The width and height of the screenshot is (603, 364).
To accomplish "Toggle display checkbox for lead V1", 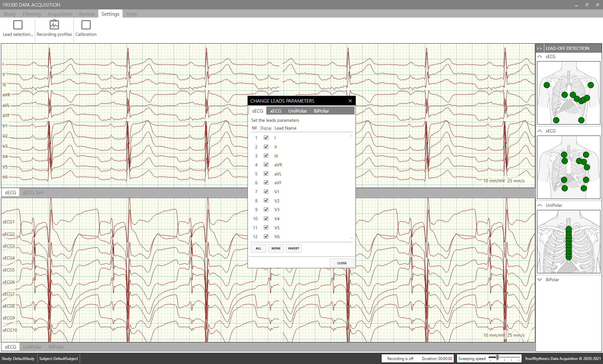I will (x=266, y=191).
